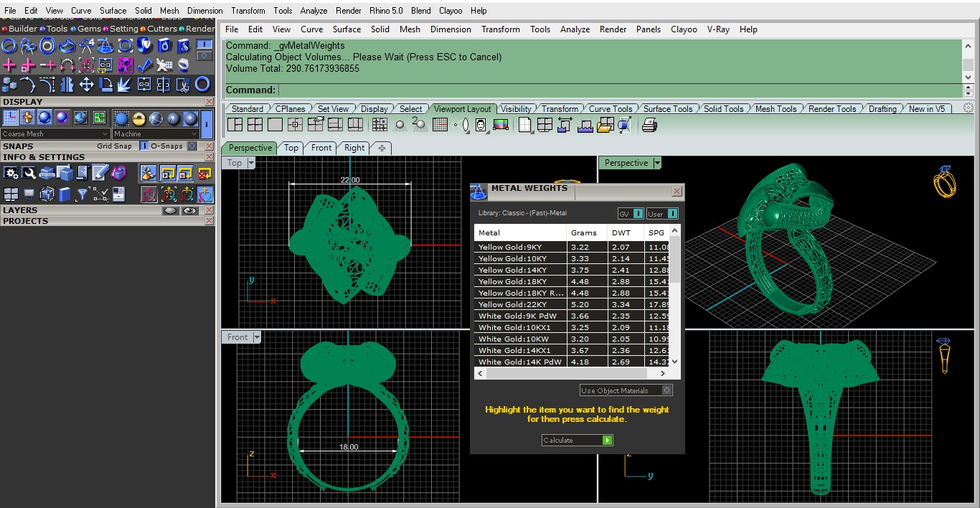Open the Analyze menu in inner menu bar

pyautogui.click(x=575, y=29)
